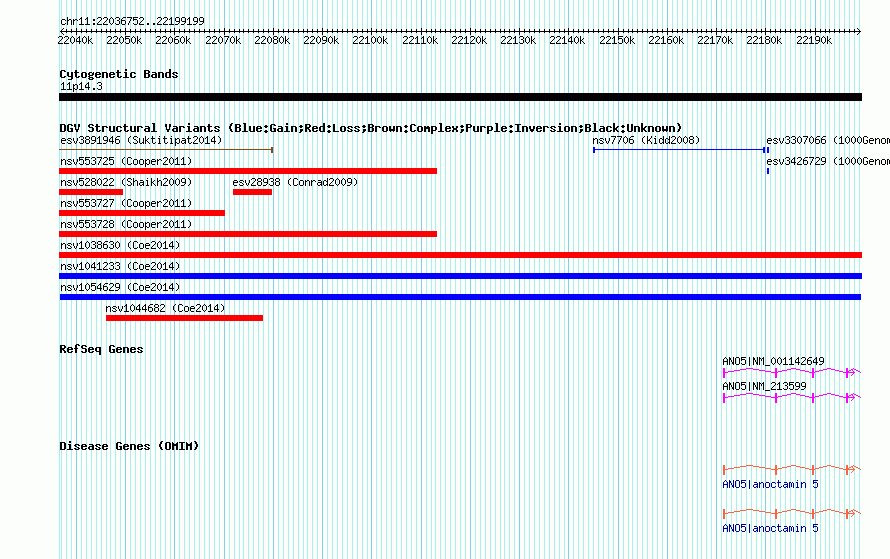Click the ANO5|NM_001142649 label
The height and width of the screenshot is (559, 890).
click(773, 361)
